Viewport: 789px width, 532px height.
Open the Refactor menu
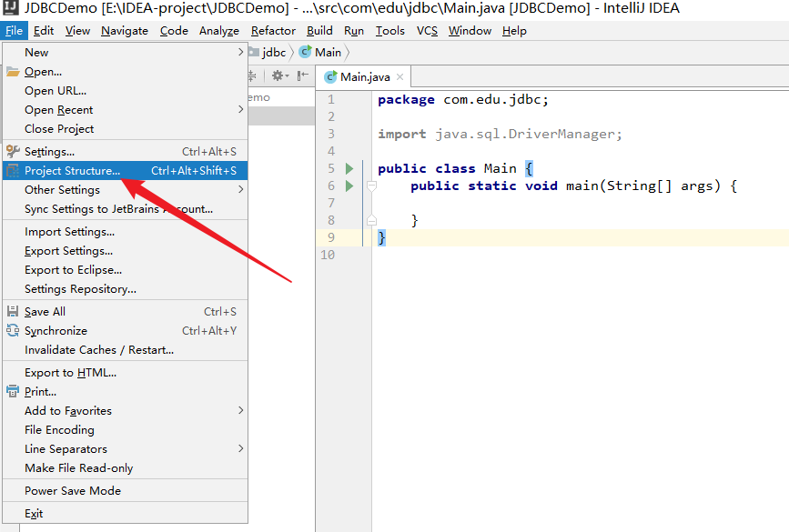[273, 31]
